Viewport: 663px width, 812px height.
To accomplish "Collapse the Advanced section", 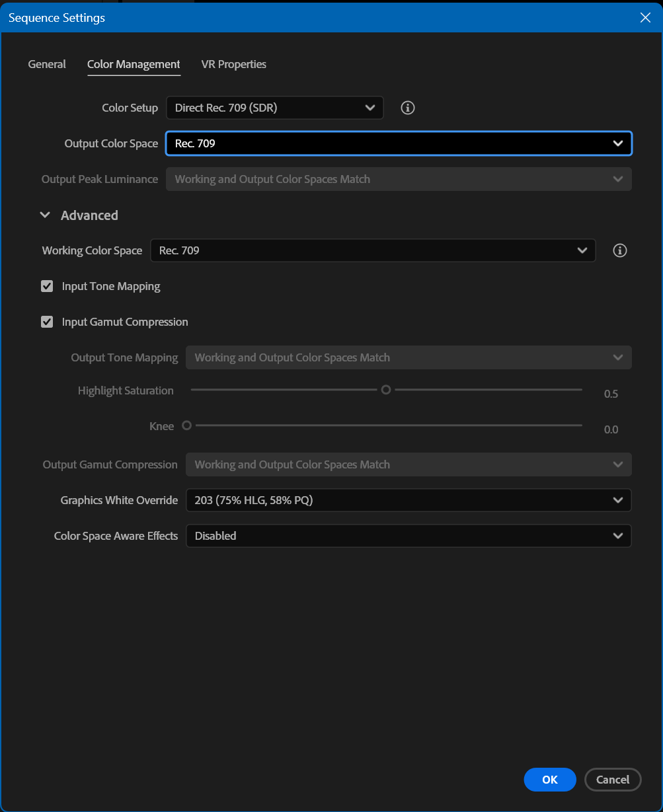I will pyautogui.click(x=45, y=215).
